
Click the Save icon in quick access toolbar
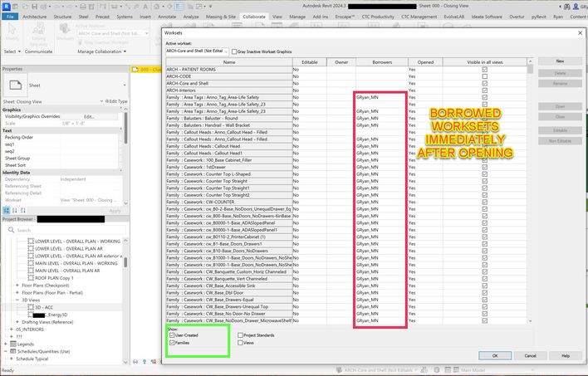pyautogui.click(x=35, y=7)
